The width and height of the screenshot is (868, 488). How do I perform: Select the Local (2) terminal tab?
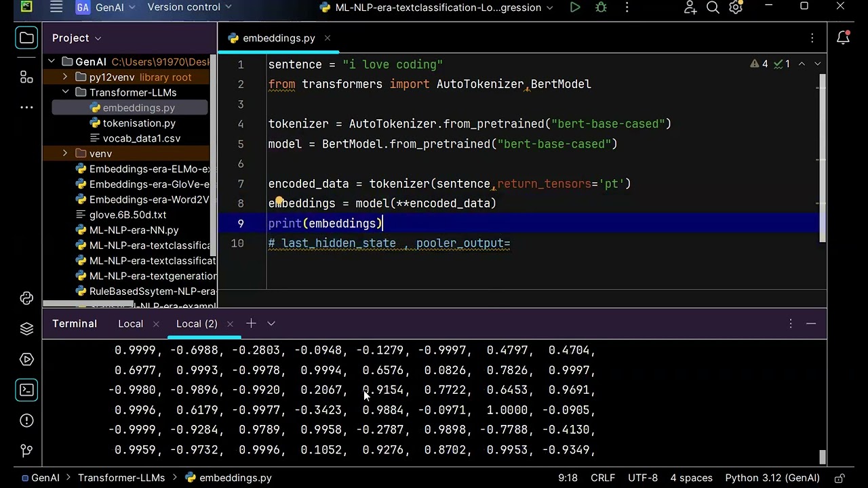pos(197,324)
